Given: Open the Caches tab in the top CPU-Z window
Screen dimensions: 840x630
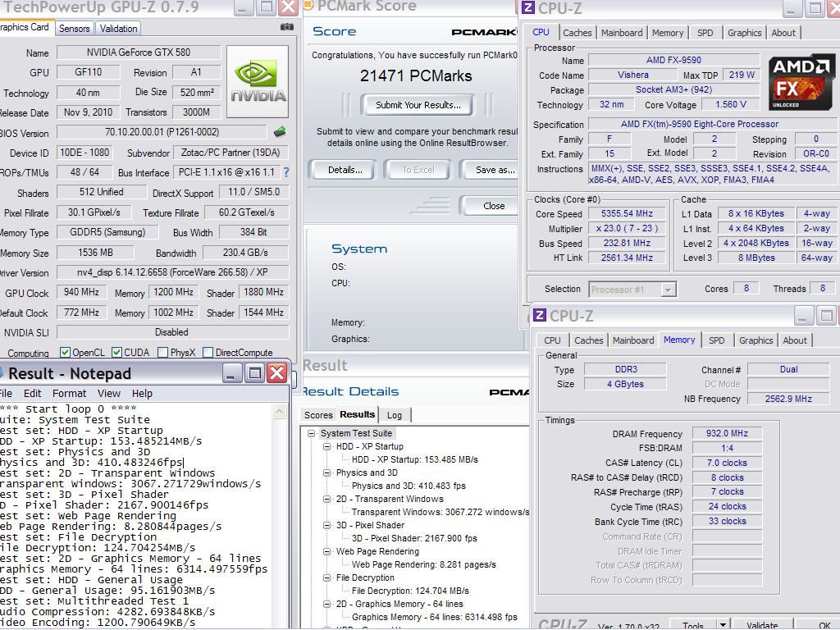Looking at the screenshot, I should pos(577,33).
